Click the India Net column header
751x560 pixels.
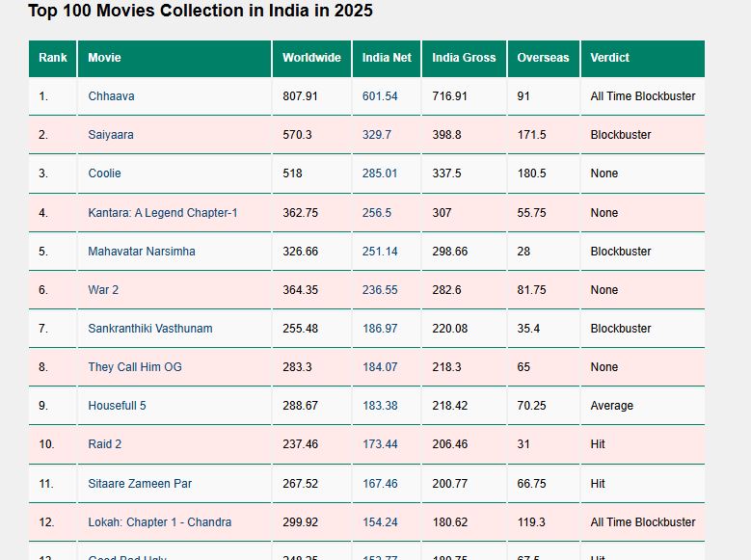pyautogui.click(x=387, y=58)
